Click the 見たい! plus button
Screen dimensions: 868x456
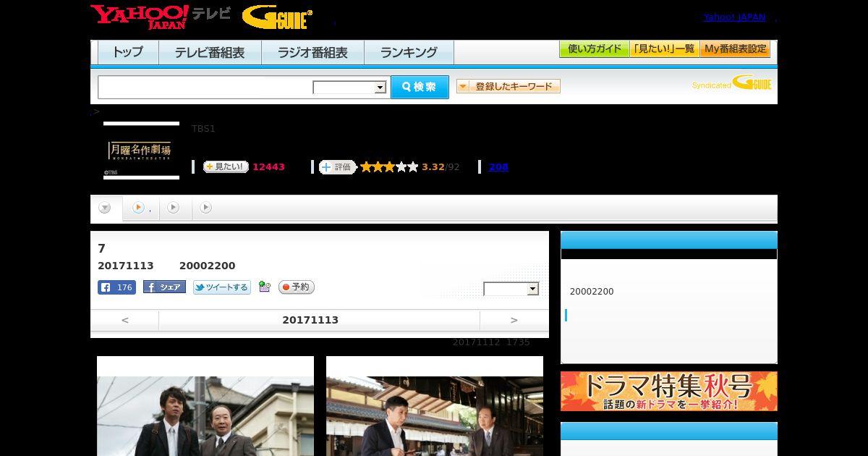[226, 166]
